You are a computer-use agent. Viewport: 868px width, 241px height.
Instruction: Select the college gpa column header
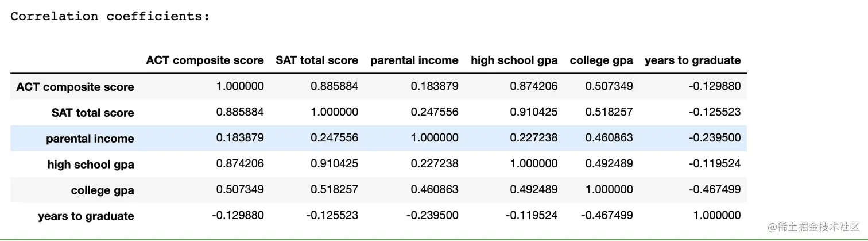(x=602, y=60)
